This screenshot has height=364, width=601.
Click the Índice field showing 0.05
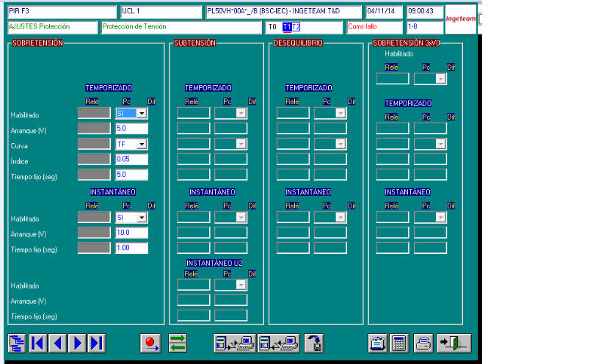point(131,159)
